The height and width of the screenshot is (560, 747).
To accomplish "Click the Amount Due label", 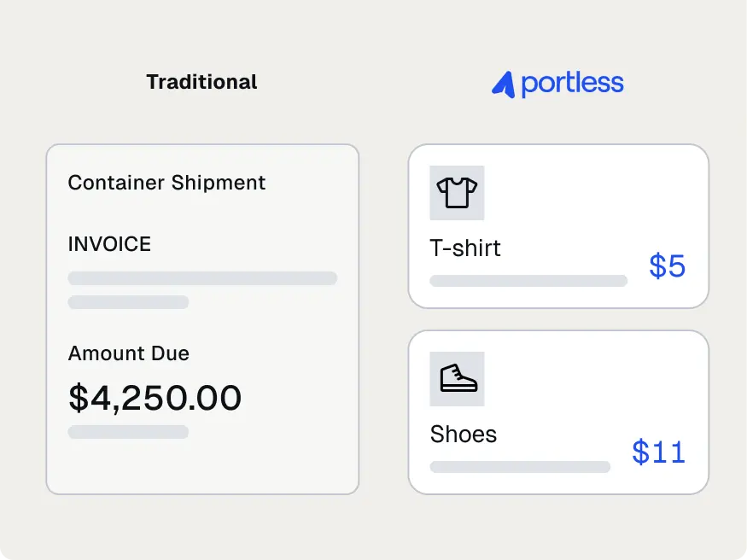I will click(x=129, y=353).
